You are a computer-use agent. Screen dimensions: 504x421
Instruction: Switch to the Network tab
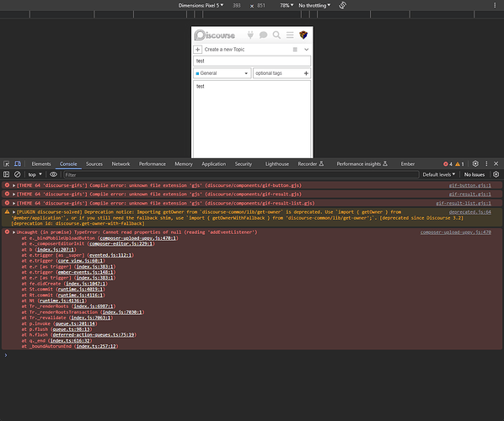click(121, 164)
